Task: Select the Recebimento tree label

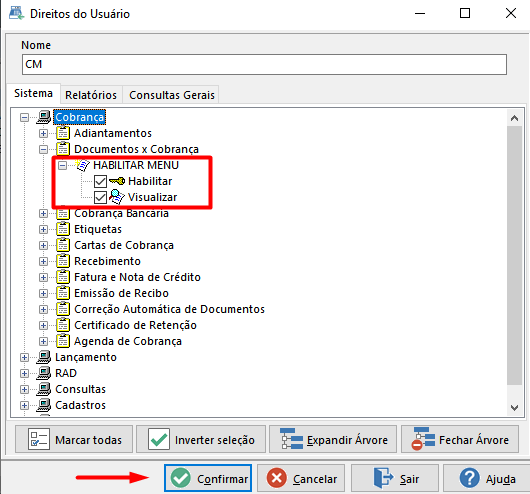Action: [107, 261]
